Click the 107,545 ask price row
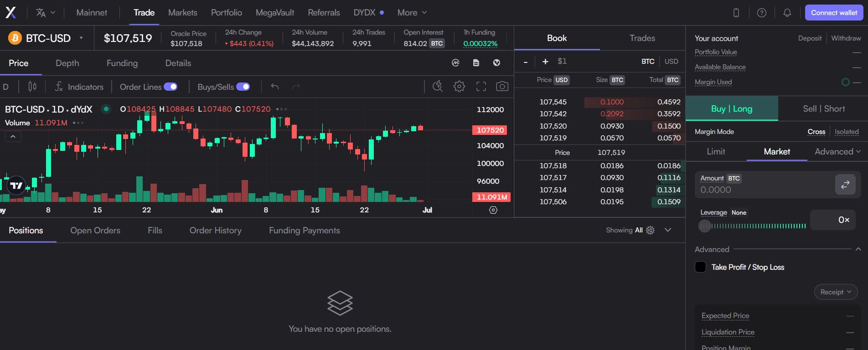 (x=600, y=102)
